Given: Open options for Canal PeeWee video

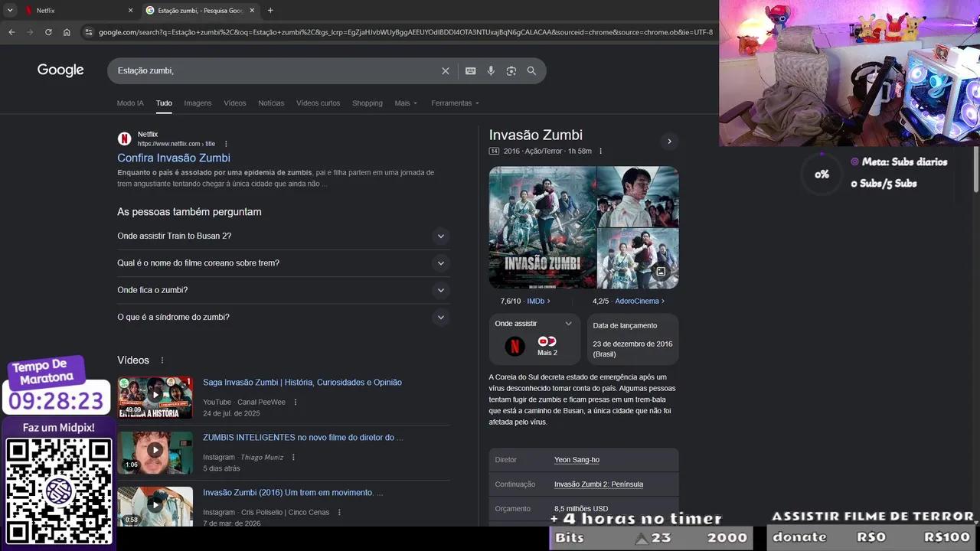Looking at the screenshot, I should point(296,403).
